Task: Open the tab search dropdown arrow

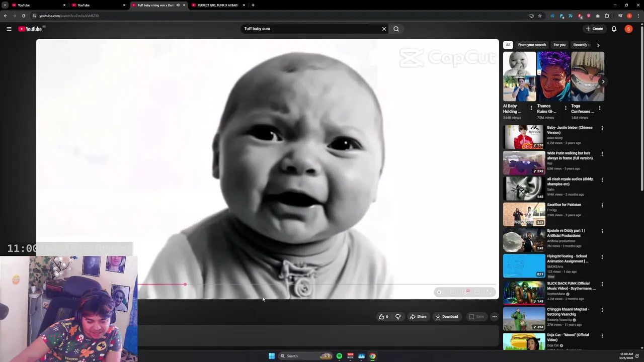Action: 5,5
